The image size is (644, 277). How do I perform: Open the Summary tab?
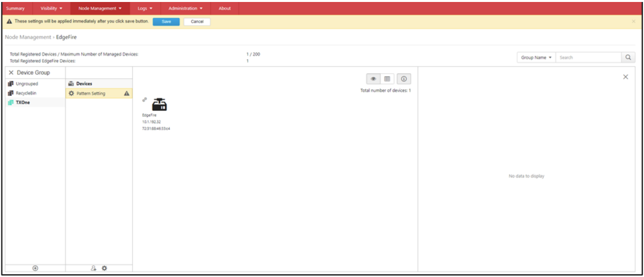[x=15, y=8]
